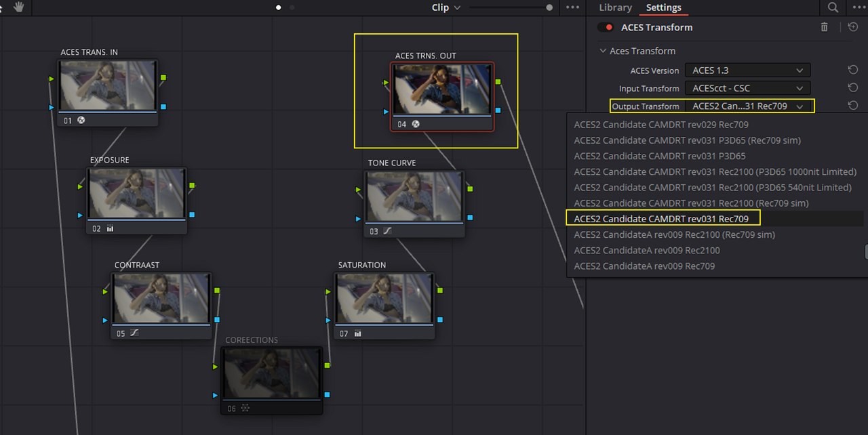Click green RGB input of EXPOSURE node
Screen dimensions: 868x435
coord(80,186)
